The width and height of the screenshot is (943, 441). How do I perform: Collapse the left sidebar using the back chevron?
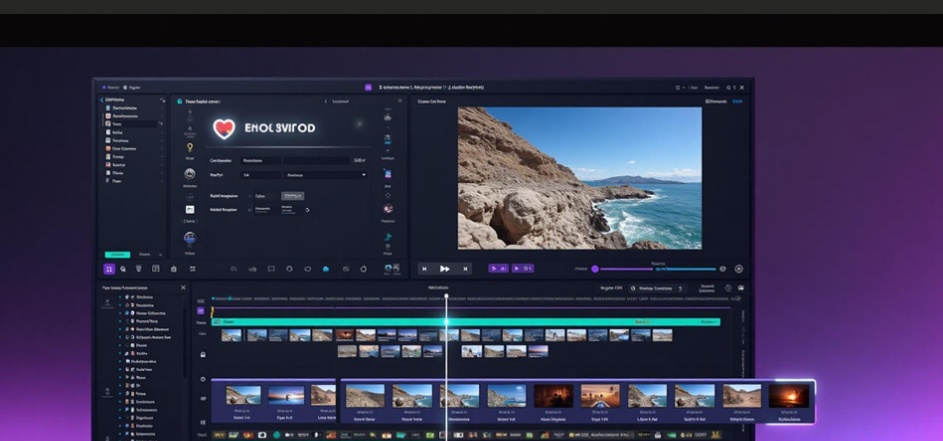point(101,100)
